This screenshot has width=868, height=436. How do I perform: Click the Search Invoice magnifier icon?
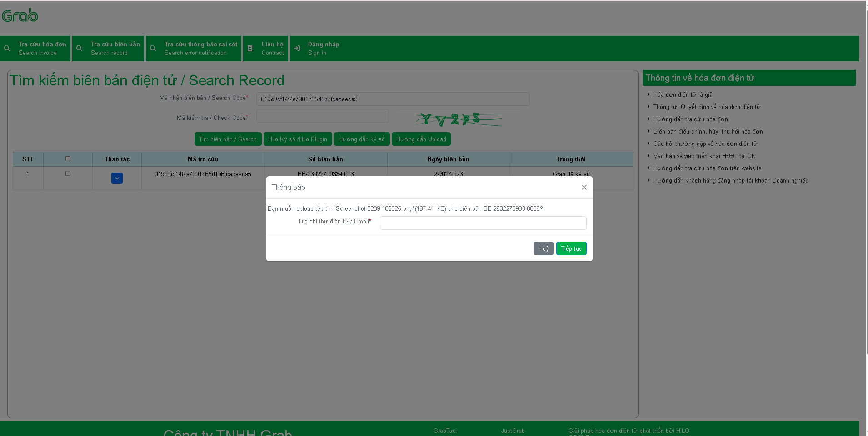tap(7, 48)
